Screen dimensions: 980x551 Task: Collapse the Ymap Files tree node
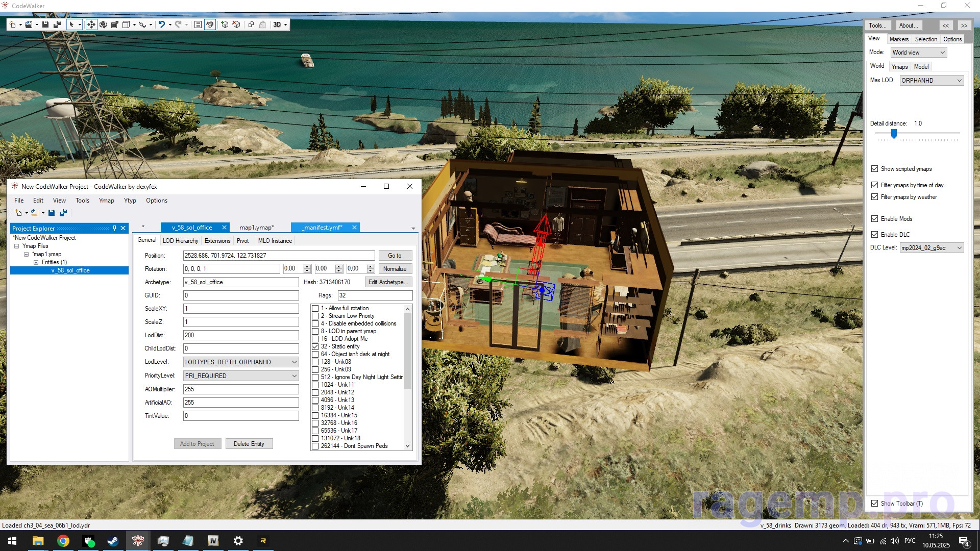16,246
